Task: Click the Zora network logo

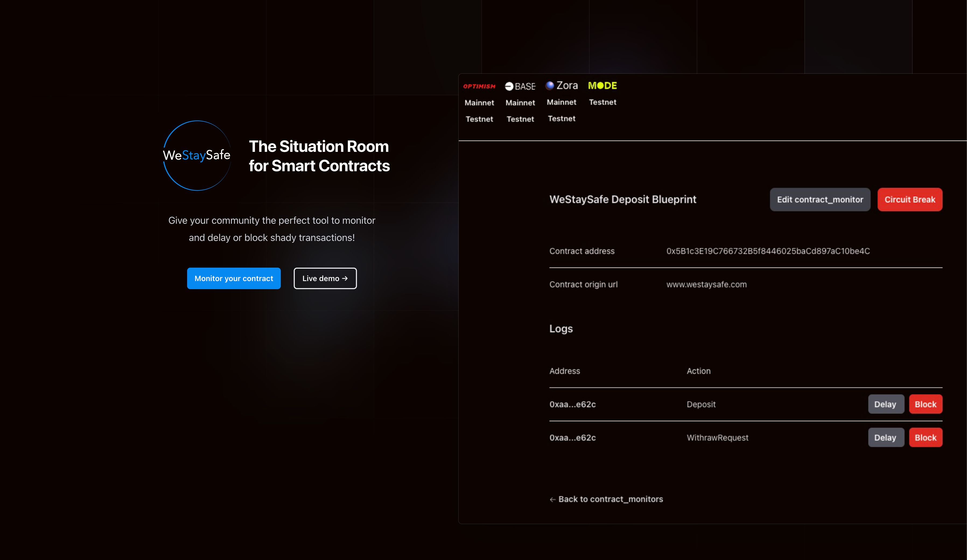Action: click(561, 86)
